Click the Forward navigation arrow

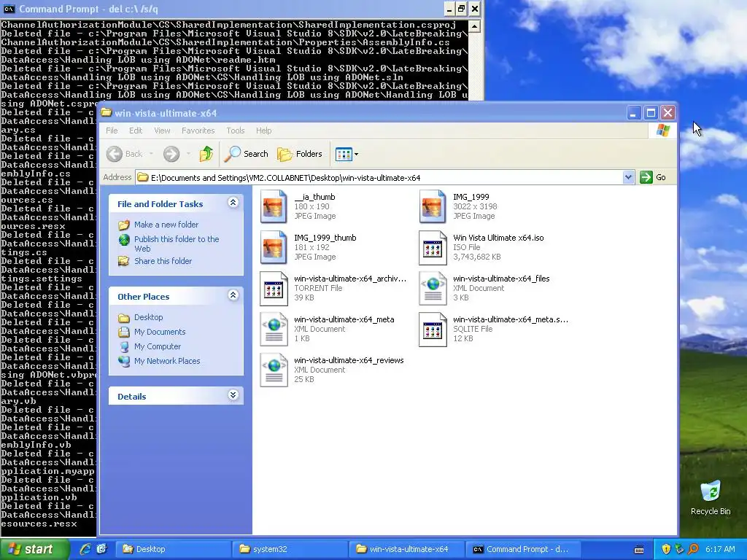pyautogui.click(x=171, y=154)
